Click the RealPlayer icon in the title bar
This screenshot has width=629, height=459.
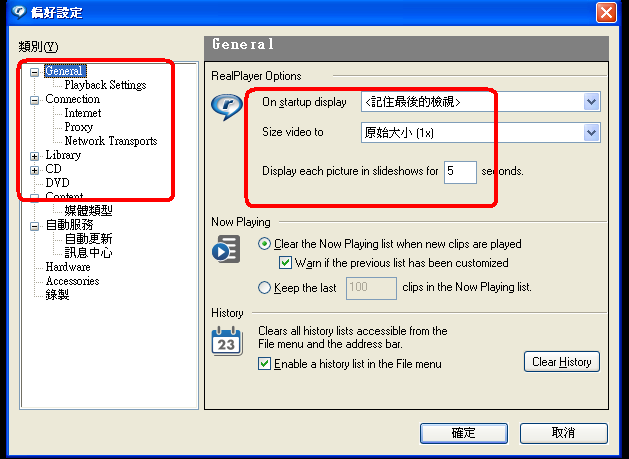tap(18, 12)
